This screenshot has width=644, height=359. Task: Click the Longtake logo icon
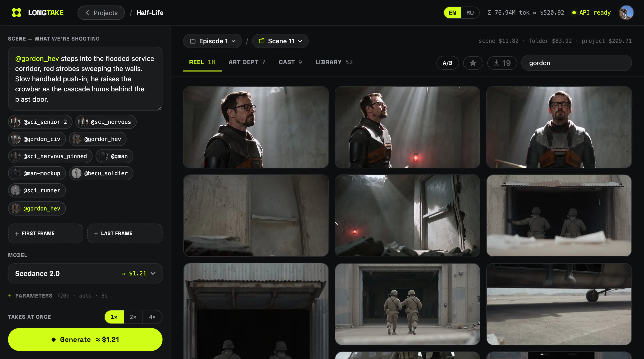click(17, 13)
